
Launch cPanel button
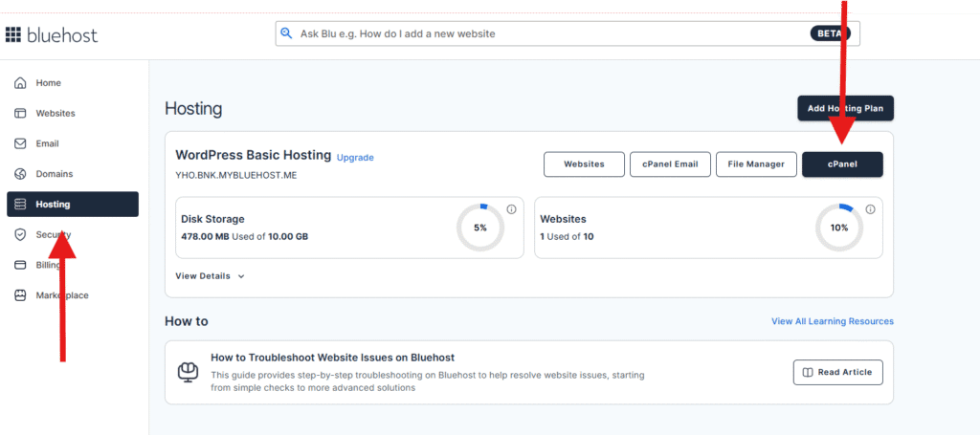click(842, 164)
